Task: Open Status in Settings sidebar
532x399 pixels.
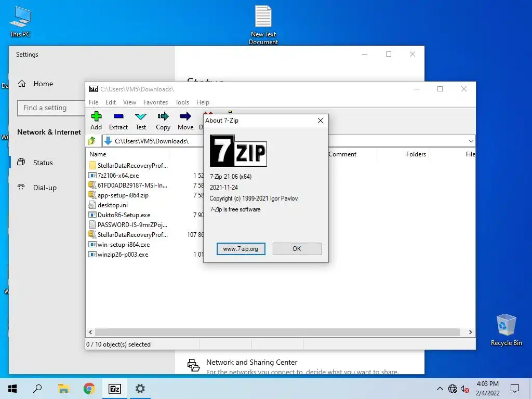Action: coord(43,163)
